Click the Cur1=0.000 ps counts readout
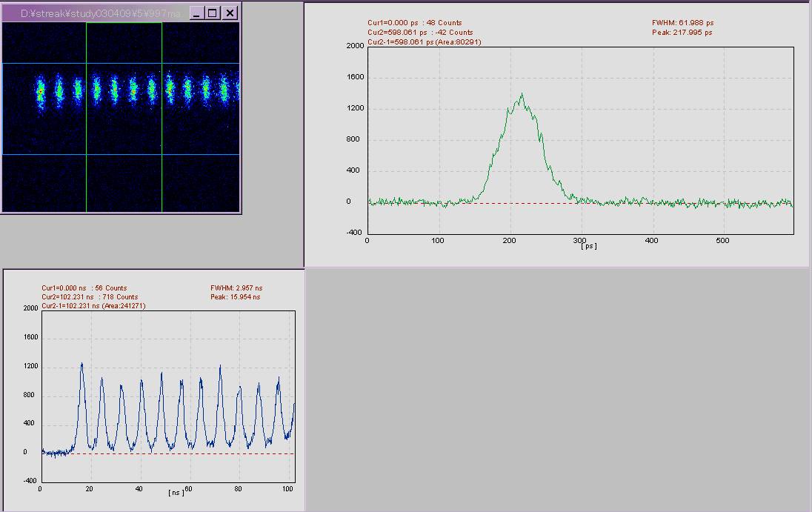The image size is (812, 512). point(414,23)
